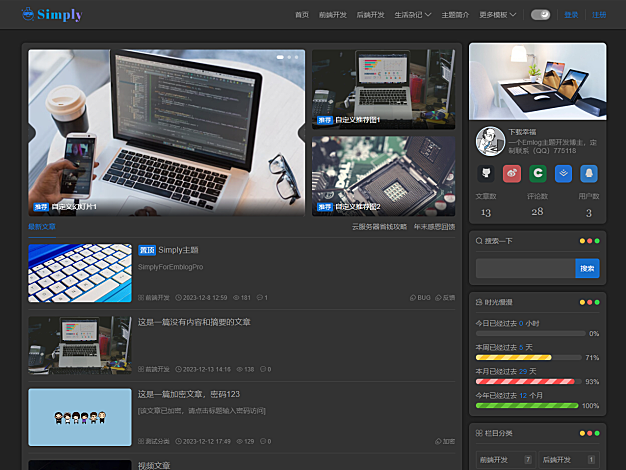
Task: Expand the 更多模板 dropdown menu
Action: (498, 15)
